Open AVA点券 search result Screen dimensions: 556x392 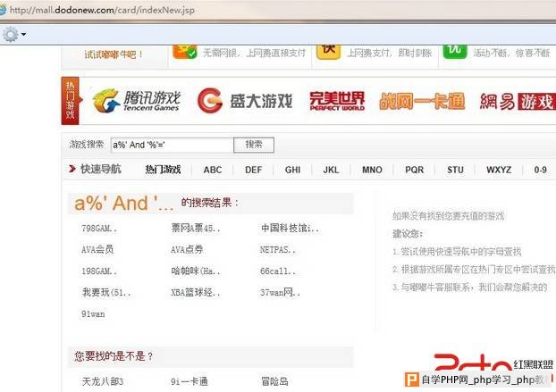(187, 250)
